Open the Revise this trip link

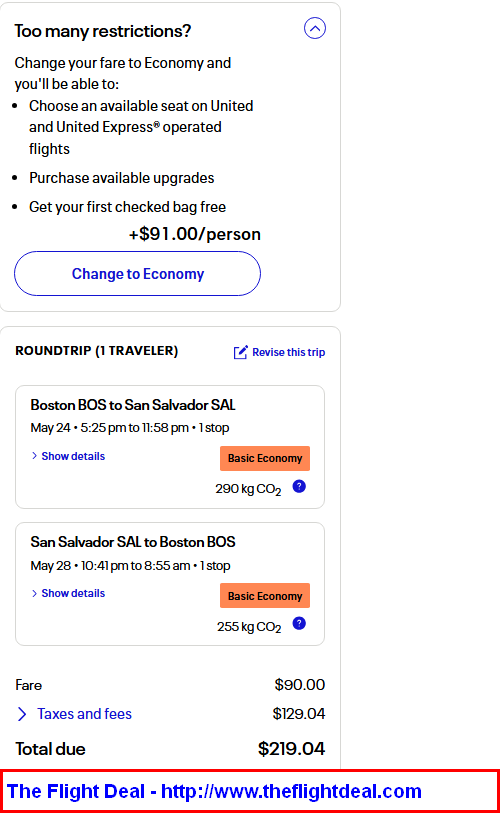click(x=288, y=353)
